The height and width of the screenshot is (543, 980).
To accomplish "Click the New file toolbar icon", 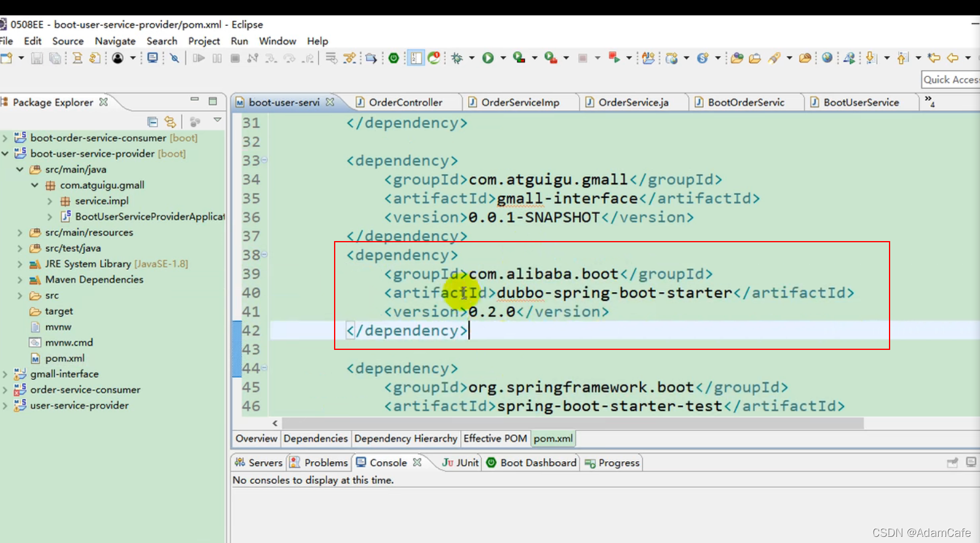I will point(6,58).
